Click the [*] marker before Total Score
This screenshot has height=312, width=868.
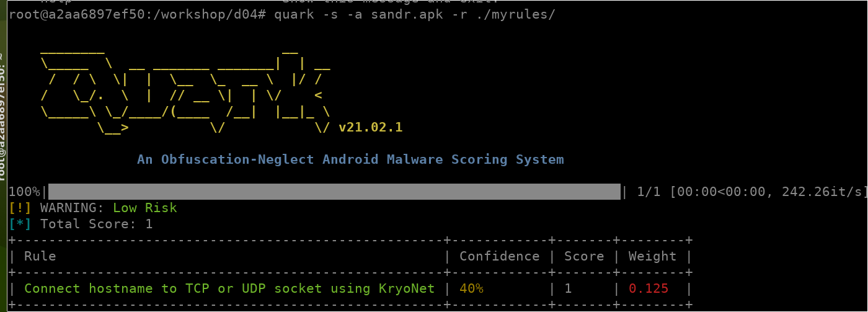point(21,224)
